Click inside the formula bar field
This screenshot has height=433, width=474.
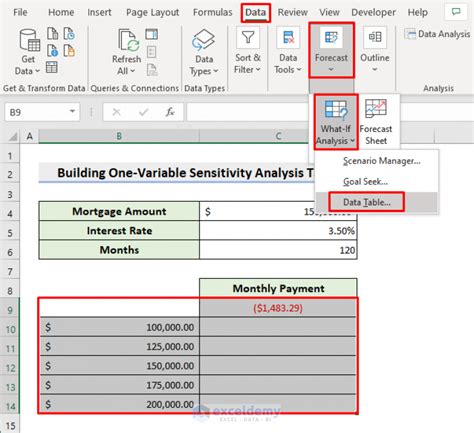coord(247,112)
